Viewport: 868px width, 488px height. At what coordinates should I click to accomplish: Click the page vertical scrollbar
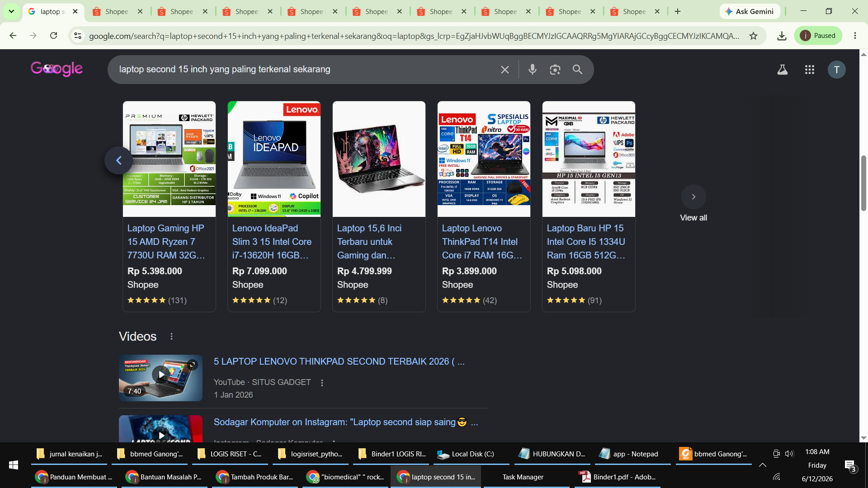point(863,183)
